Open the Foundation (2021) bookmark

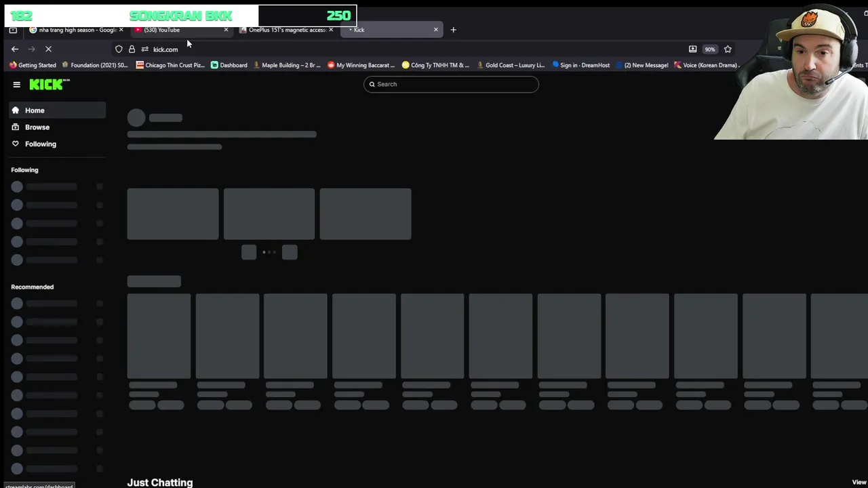[95, 65]
